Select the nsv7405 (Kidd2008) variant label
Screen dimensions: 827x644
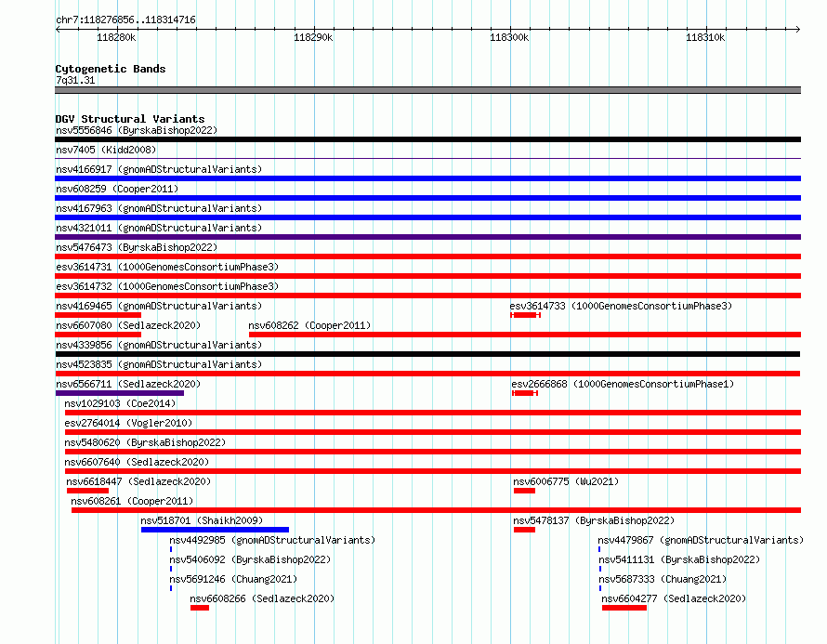pyautogui.click(x=106, y=150)
